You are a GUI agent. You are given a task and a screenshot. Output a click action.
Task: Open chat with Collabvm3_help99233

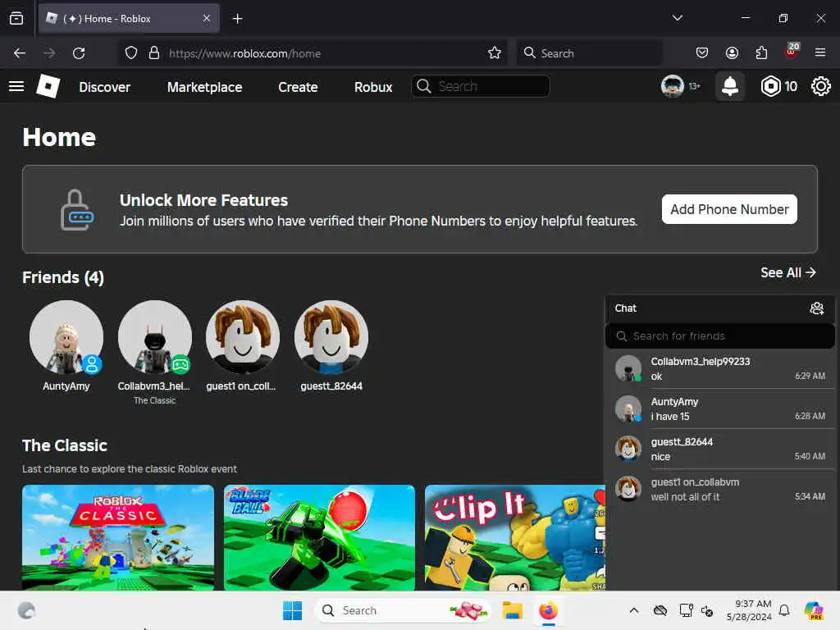719,368
